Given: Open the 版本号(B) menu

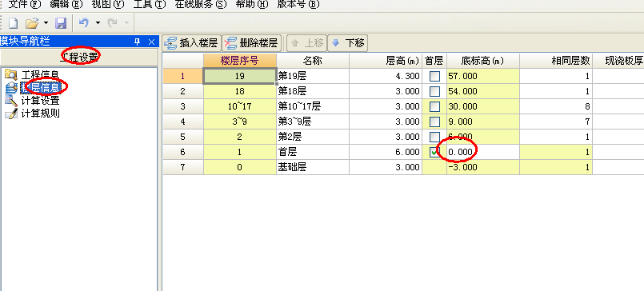Looking at the screenshot, I should tap(298, 5).
